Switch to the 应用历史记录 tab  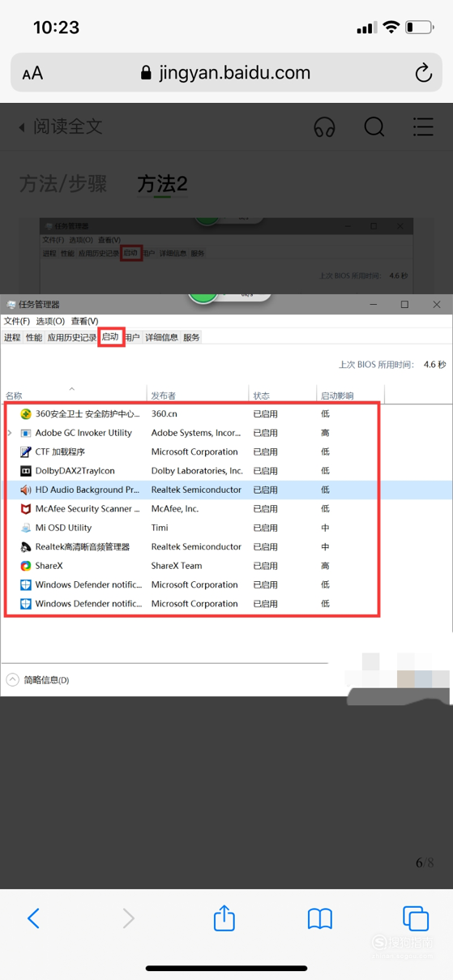click(71, 337)
